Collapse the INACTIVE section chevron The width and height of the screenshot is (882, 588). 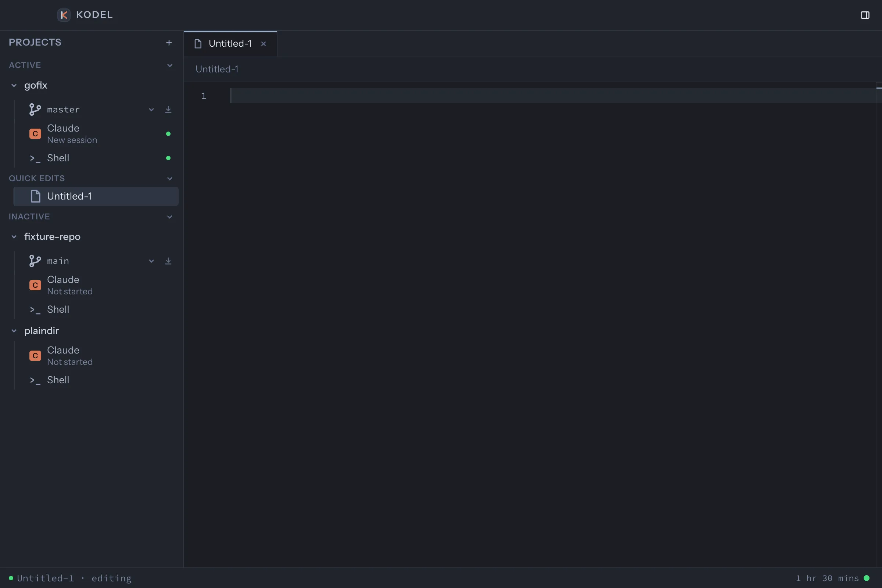pyautogui.click(x=169, y=217)
